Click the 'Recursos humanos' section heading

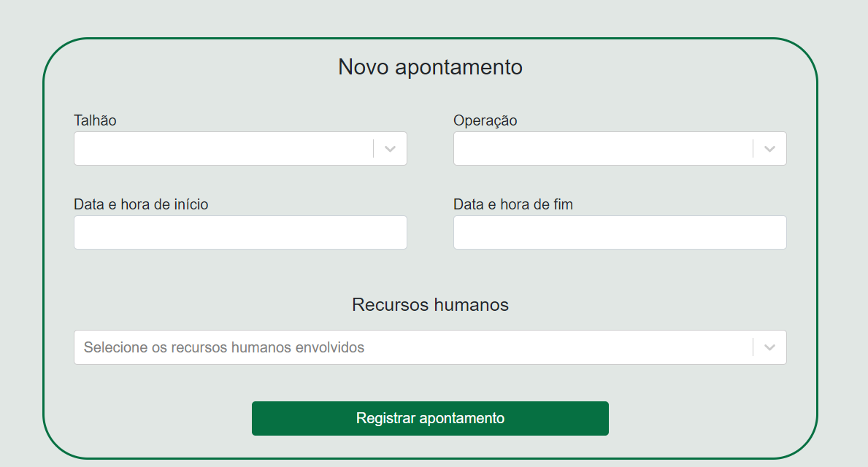pos(430,304)
